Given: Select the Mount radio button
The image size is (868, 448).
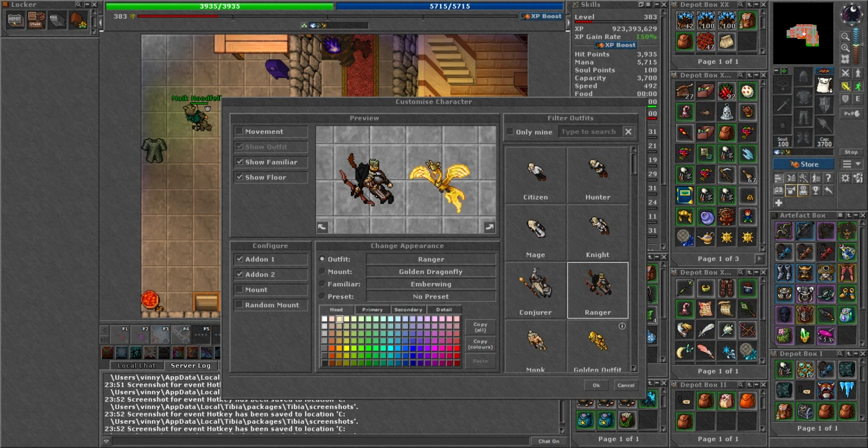Looking at the screenshot, I should 322,271.
